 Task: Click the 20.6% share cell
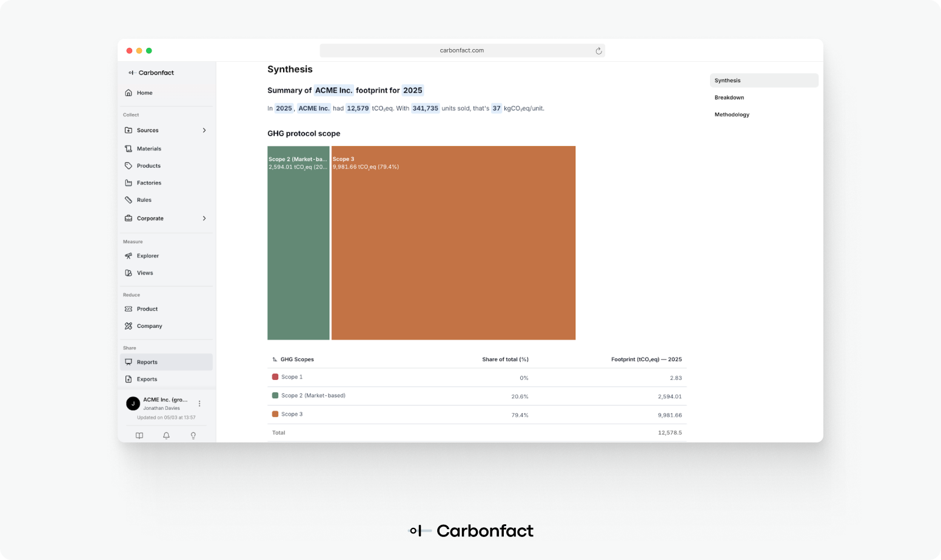[x=520, y=397]
